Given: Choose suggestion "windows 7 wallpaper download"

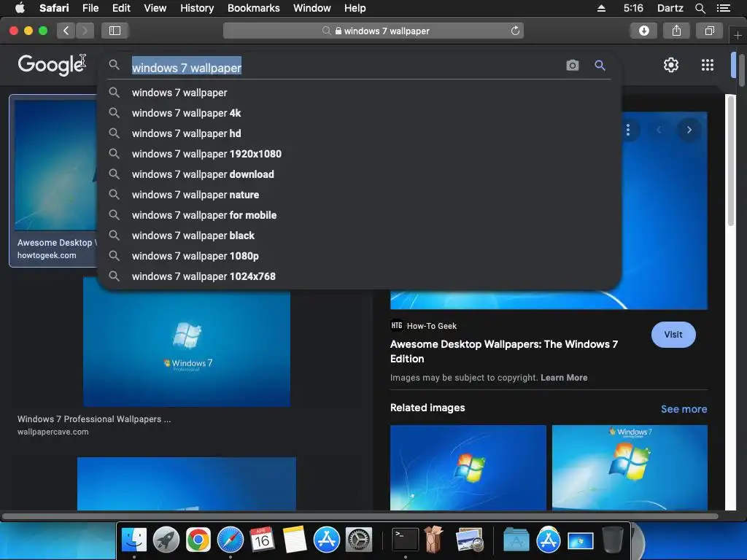Looking at the screenshot, I should pyautogui.click(x=360, y=174).
